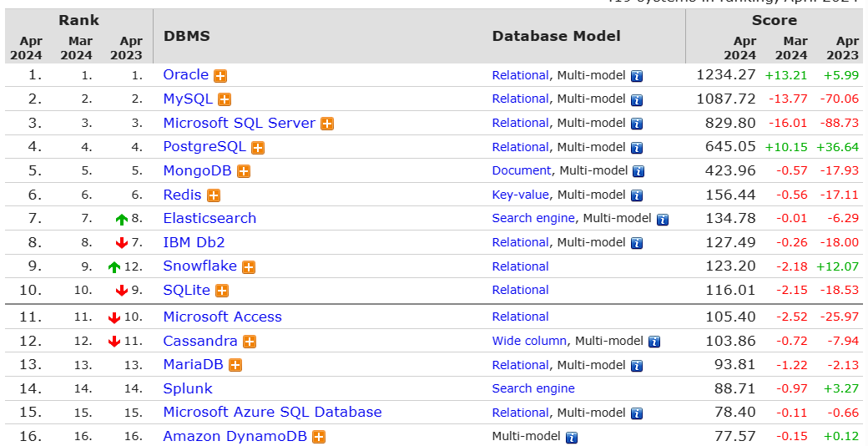Image resolution: width=868 pixels, height=446 pixels.
Task: Click the plus icon next to Cassandra
Action: 249,342
